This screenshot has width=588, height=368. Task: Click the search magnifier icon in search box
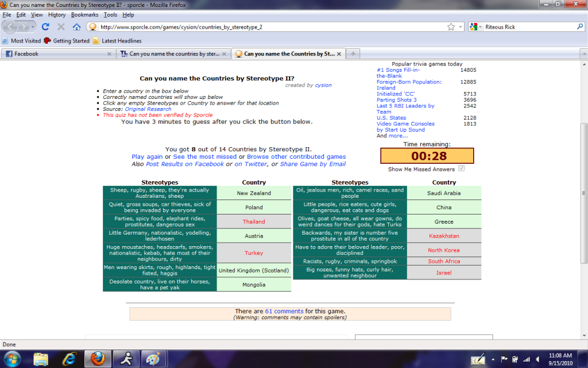(x=579, y=27)
